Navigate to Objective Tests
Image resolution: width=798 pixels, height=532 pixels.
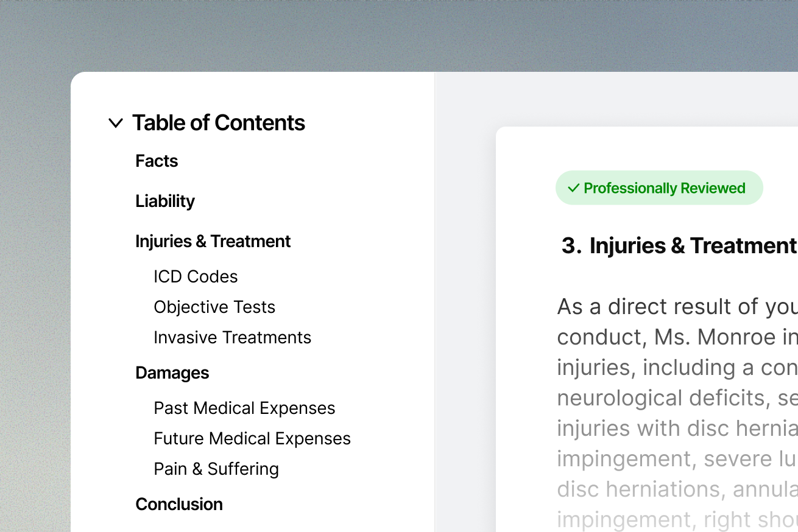coord(214,307)
